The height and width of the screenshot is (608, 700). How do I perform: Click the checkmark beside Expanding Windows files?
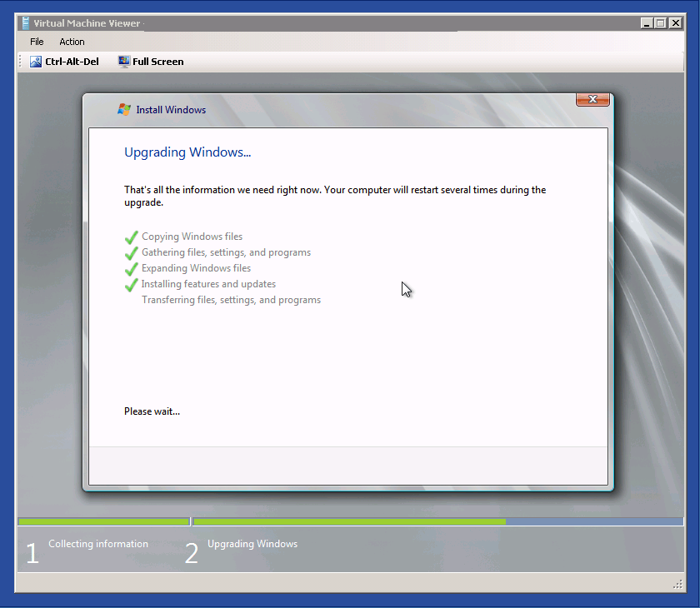132,269
